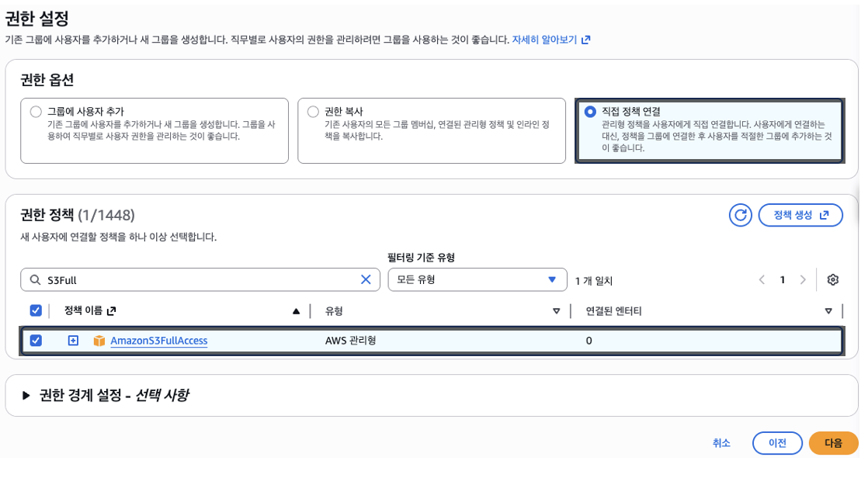Click the 정책 생성 button

(800, 215)
